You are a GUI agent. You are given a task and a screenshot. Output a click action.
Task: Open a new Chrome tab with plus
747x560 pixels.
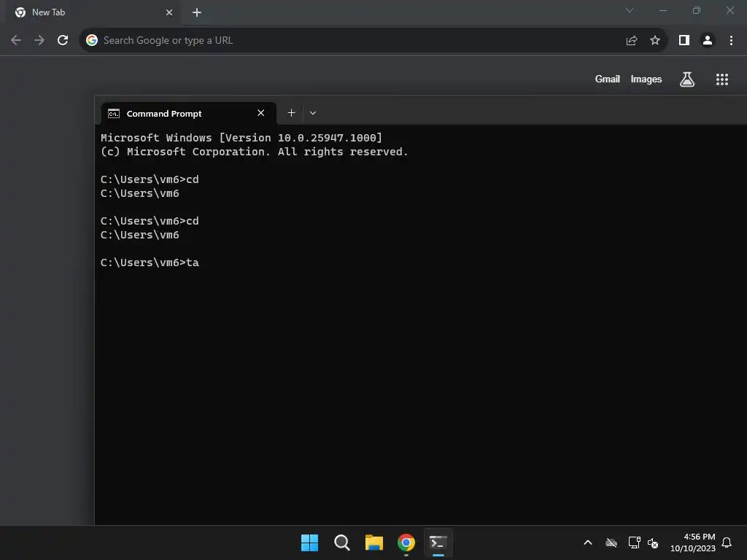197,12
